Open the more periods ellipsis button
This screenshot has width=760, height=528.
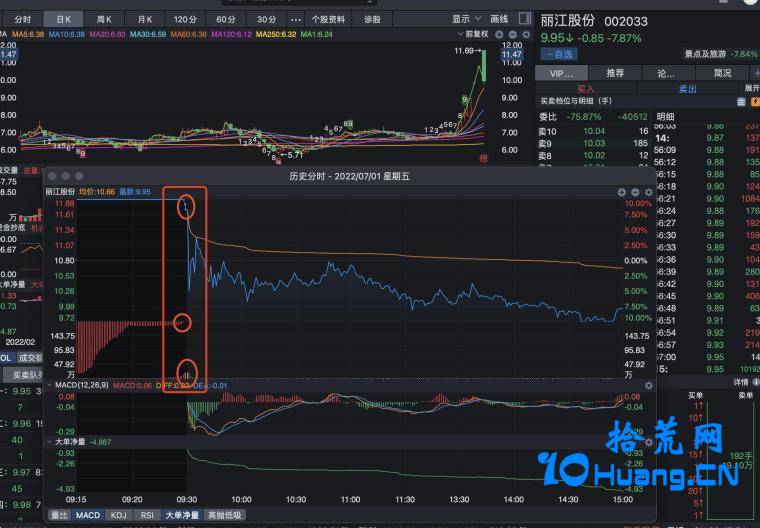[296, 19]
